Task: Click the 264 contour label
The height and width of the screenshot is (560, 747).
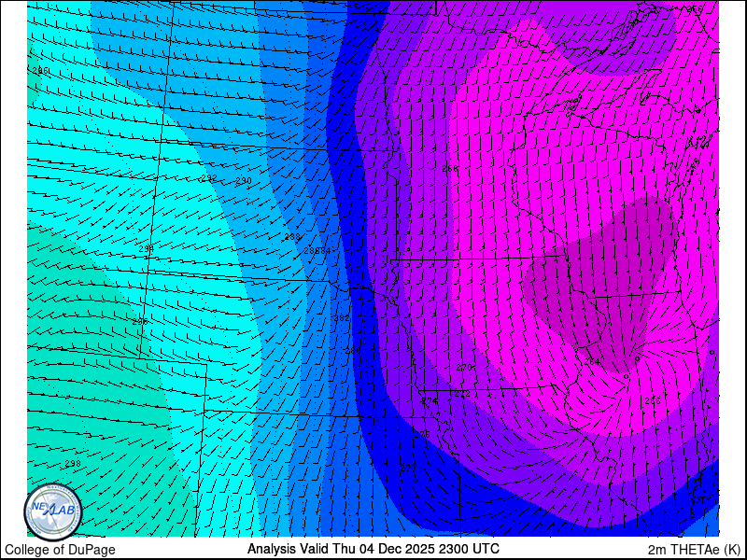Action: click(592, 362)
